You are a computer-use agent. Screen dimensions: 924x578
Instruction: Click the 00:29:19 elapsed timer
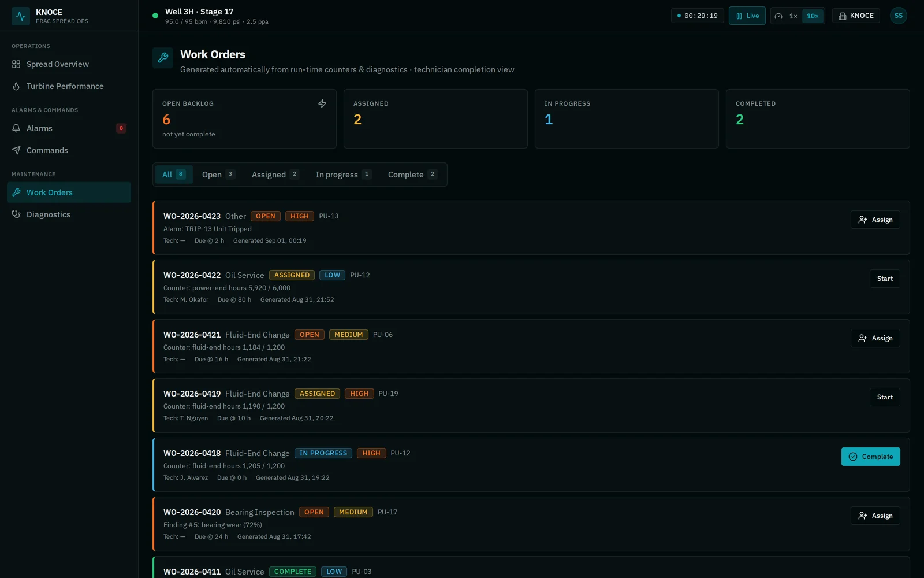tap(698, 16)
